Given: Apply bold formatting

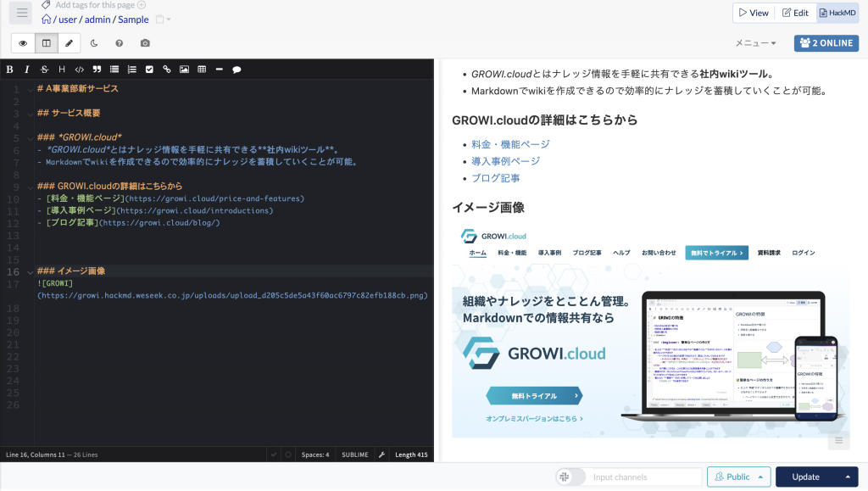Looking at the screenshot, I should (9, 70).
